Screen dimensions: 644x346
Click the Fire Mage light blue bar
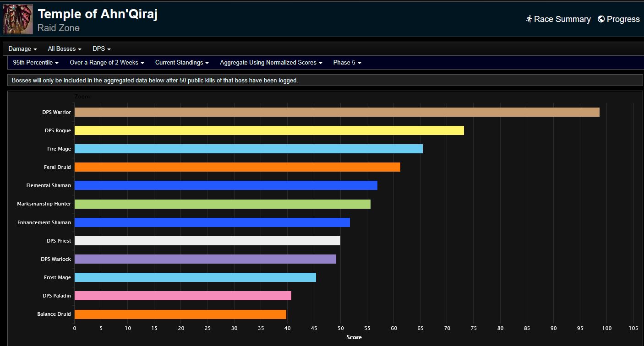(248, 149)
